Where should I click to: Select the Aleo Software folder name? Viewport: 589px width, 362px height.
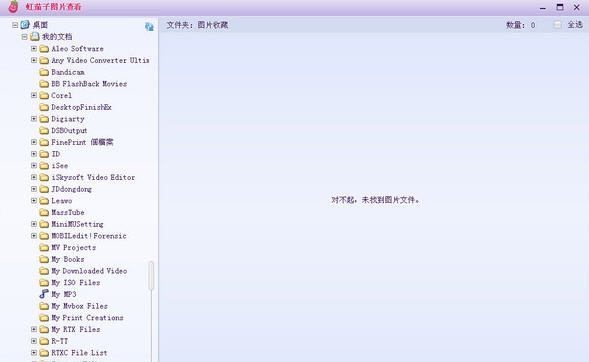(77, 48)
